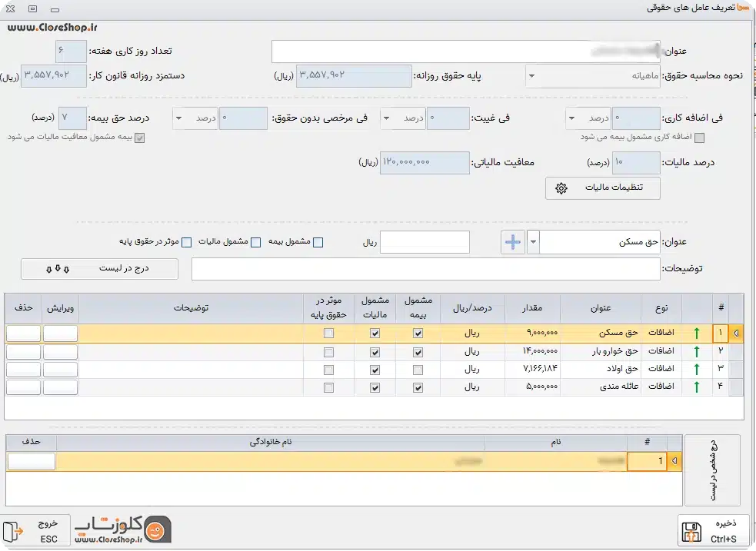Click the ریال amount input above table
The width and height of the screenshot is (756, 551).
425,242
